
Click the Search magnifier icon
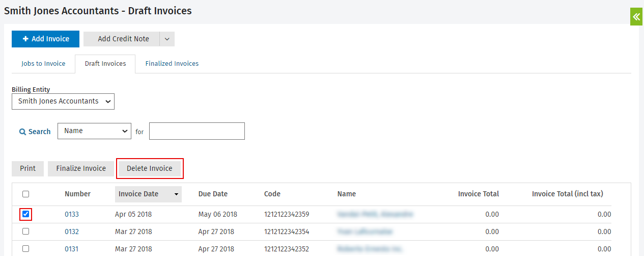22,132
